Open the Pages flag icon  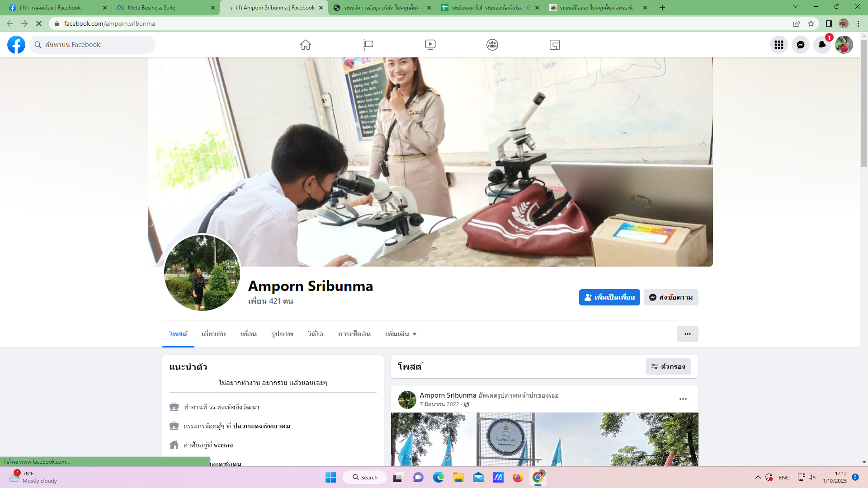[368, 45]
